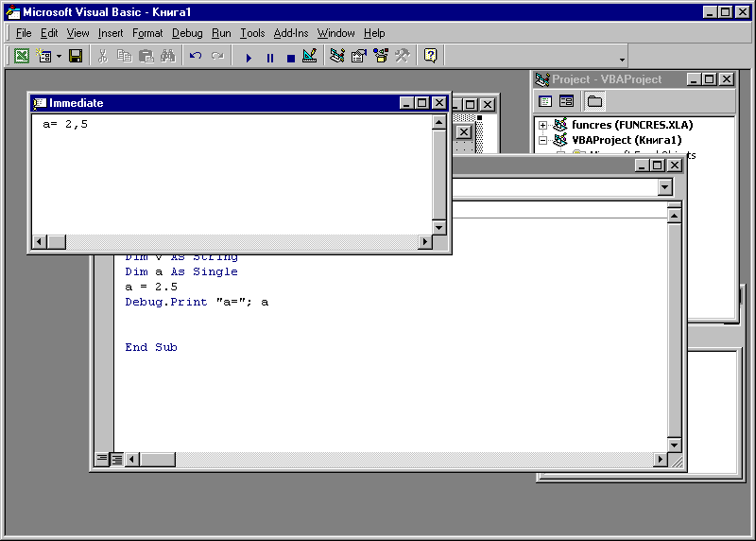756x541 pixels.
Task: Open the toolbar options arrow
Action: coord(622,60)
